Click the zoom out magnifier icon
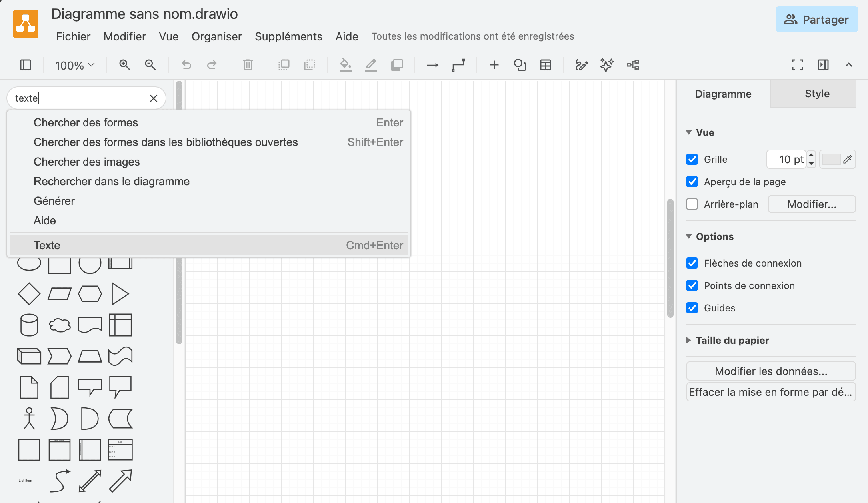This screenshot has width=868, height=503. pos(150,65)
